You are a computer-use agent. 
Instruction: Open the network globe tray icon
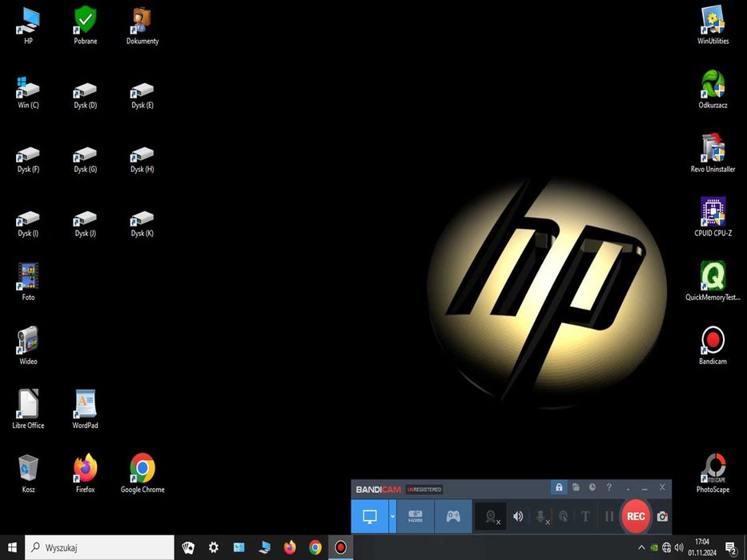point(666,548)
